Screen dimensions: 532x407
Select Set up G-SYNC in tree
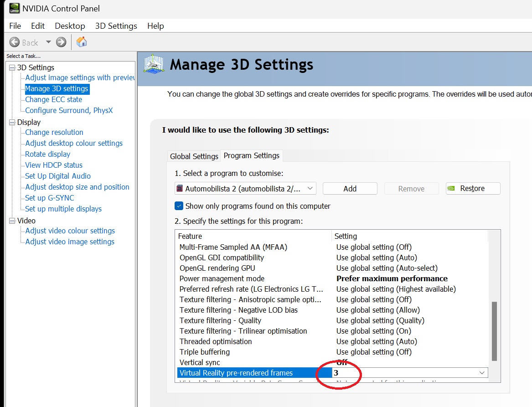coord(49,198)
